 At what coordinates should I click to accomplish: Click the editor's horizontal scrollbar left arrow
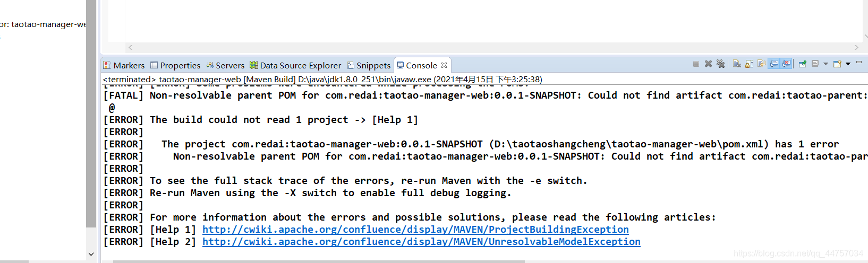click(131, 47)
